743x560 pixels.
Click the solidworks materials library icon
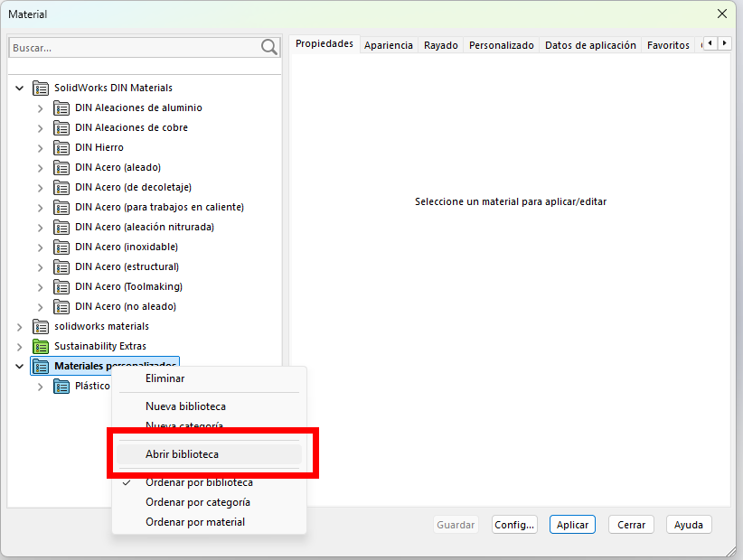pos(41,326)
